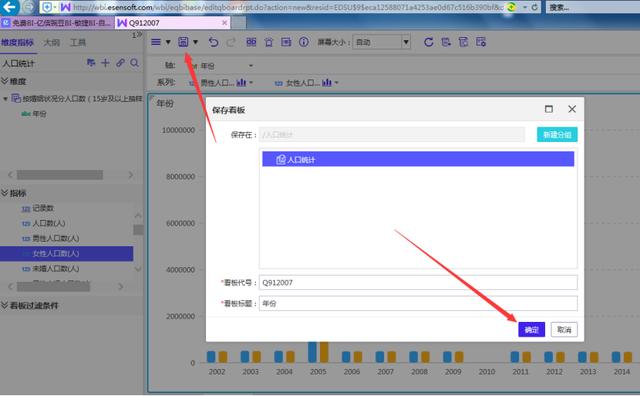
Task: Click the trash delete icon in the toolbar
Action: pyautogui.click(x=269, y=42)
